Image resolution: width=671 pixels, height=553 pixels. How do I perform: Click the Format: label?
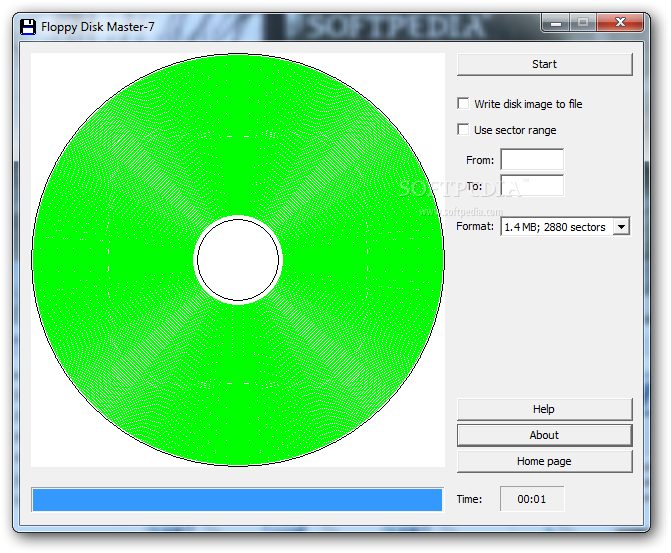tap(475, 226)
